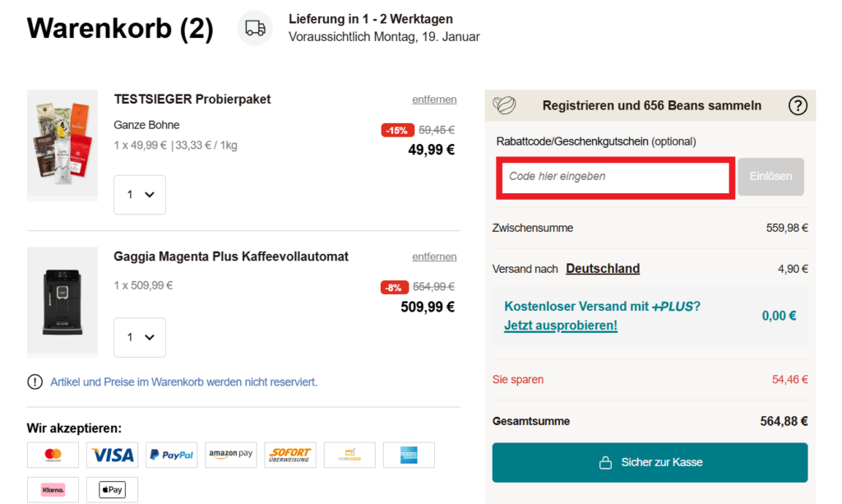Click the coffee bean icon in rewards banner

coord(504,105)
